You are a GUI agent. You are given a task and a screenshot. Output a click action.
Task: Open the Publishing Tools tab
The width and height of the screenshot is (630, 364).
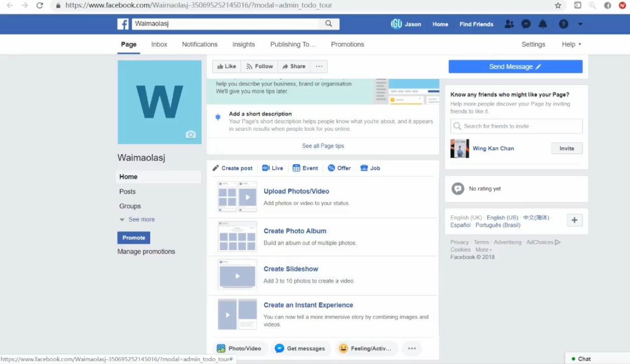coord(293,44)
